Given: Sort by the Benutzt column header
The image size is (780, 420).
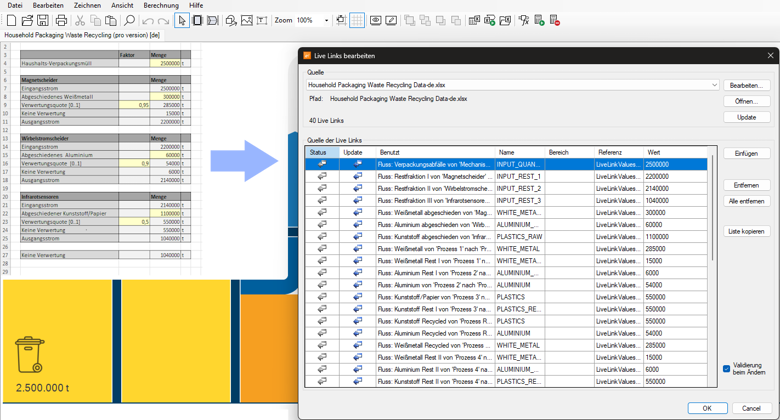Looking at the screenshot, I should click(435, 152).
